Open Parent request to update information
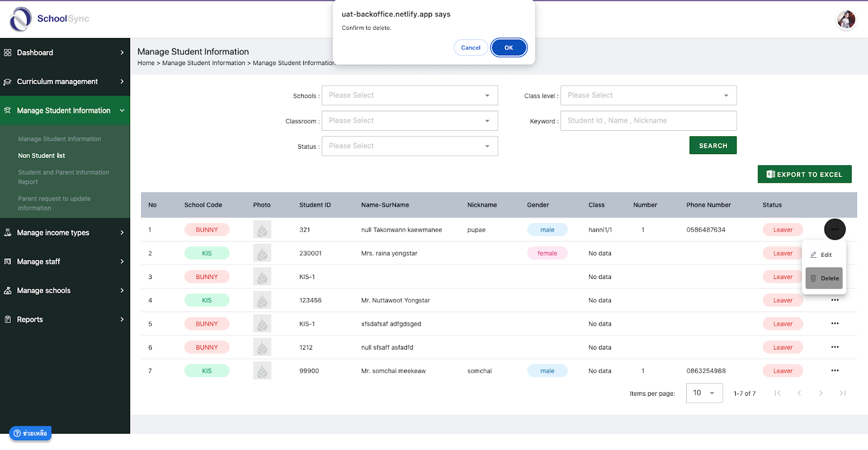This screenshot has width=868, height=450. tap(54, 204)
